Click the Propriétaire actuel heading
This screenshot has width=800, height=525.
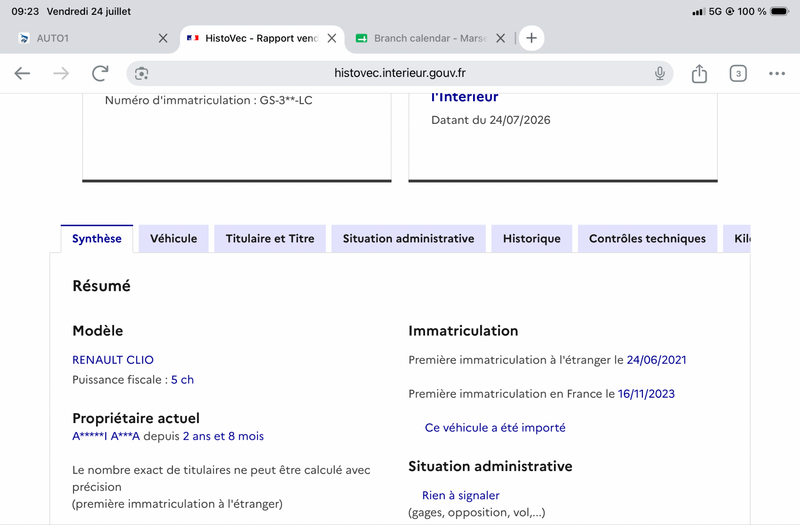pyautogui.click(x=136, y=418)
